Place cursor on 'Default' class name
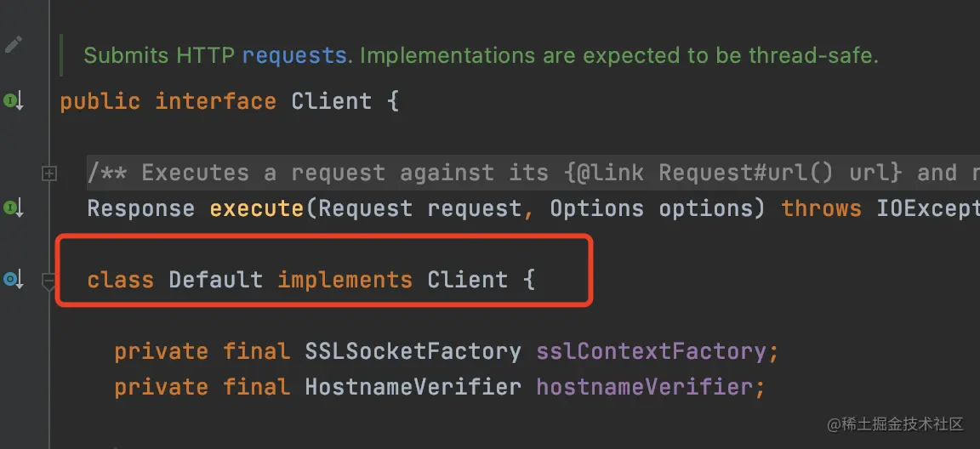This screenshot has width=980, height=449. point(215,279)
